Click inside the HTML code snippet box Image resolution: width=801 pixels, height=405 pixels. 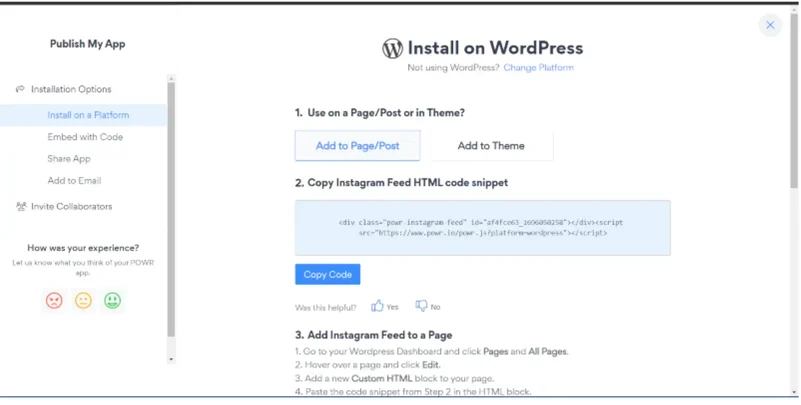[x=483, y=228]
